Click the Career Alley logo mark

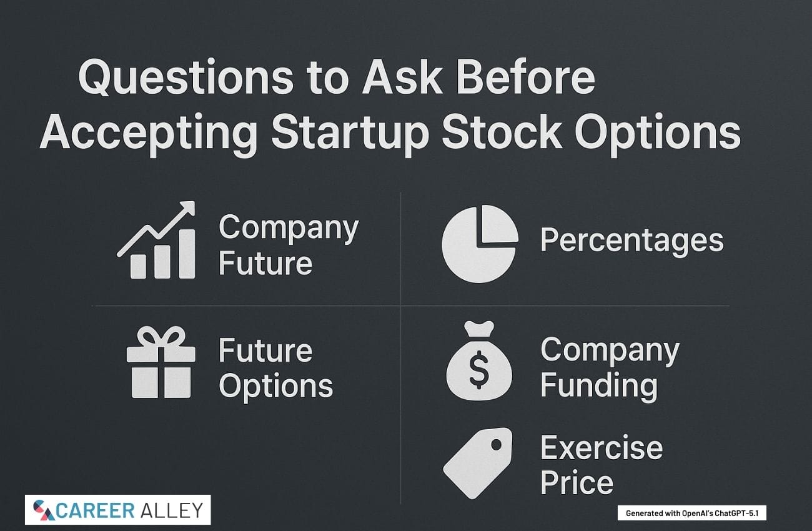42,509
